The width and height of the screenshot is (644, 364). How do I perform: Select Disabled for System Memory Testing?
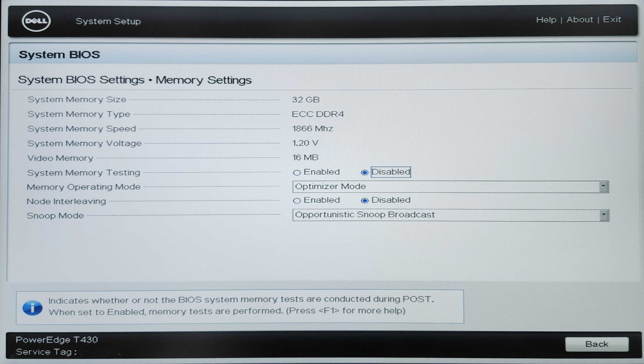tap(364, 172)
